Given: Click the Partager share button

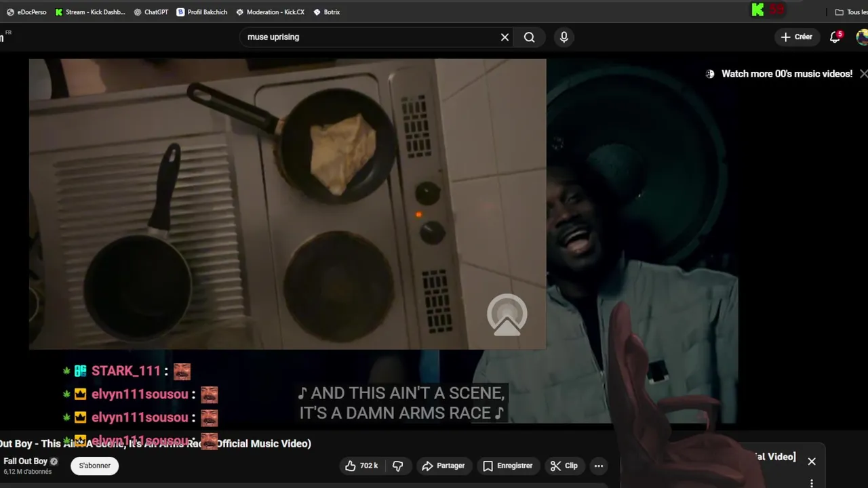Looking at the screenshot, I should tap(443, 466).
